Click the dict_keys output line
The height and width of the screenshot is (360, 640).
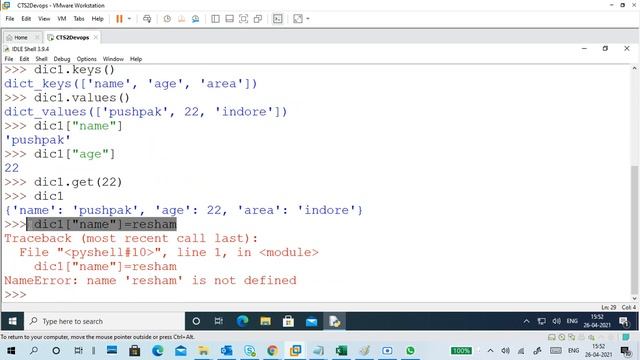click(x=131, y=84)
